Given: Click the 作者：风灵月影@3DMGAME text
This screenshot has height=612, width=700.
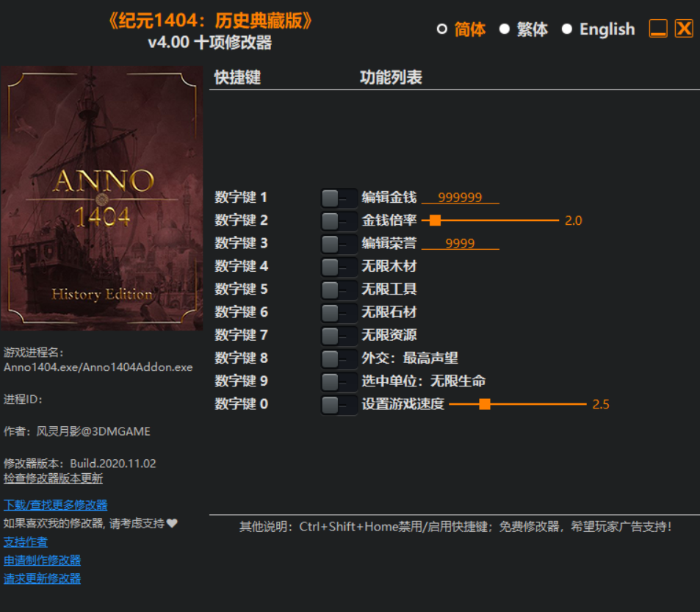Looking at the screenshot, I should click(x=77, y=431).
